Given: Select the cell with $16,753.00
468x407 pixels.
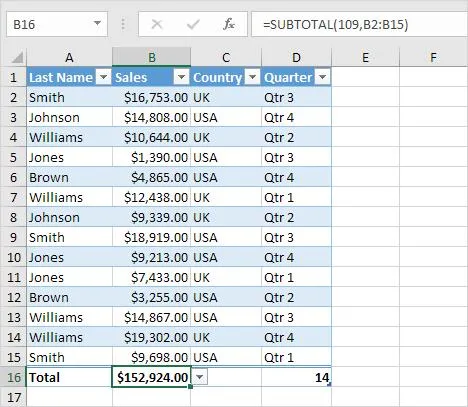Looking at the screenshot, I should pos(152,97).
